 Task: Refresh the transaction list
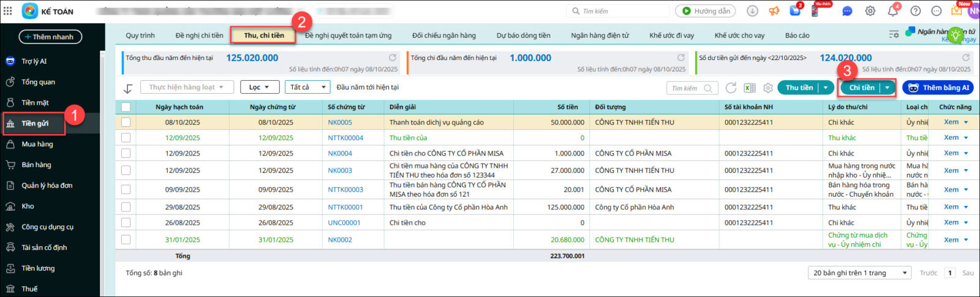731,88
